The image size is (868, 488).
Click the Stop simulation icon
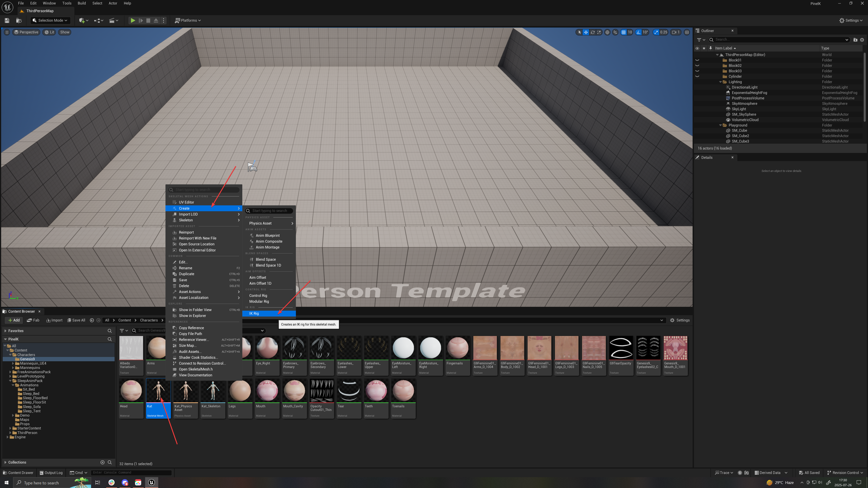[x=148, y=21]
